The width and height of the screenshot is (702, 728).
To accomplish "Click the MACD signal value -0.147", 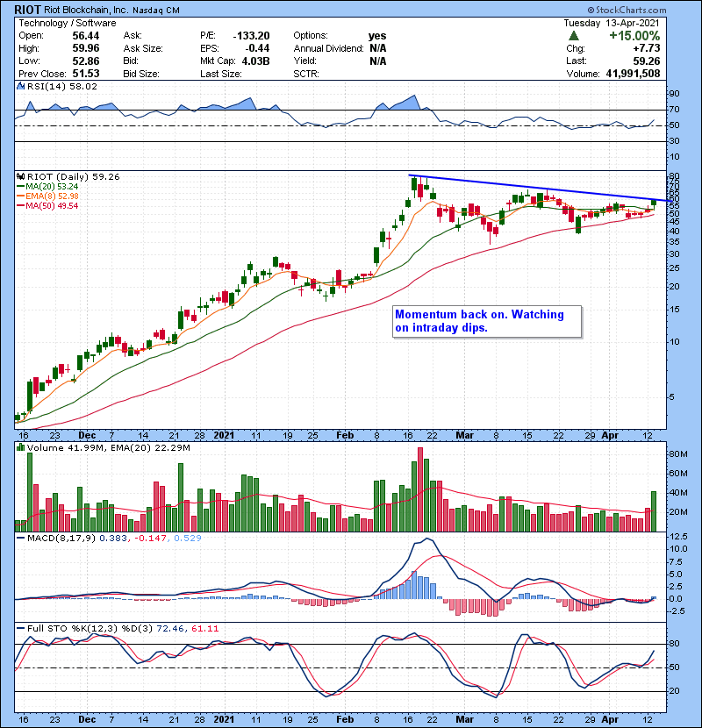I will click(150, 539).
